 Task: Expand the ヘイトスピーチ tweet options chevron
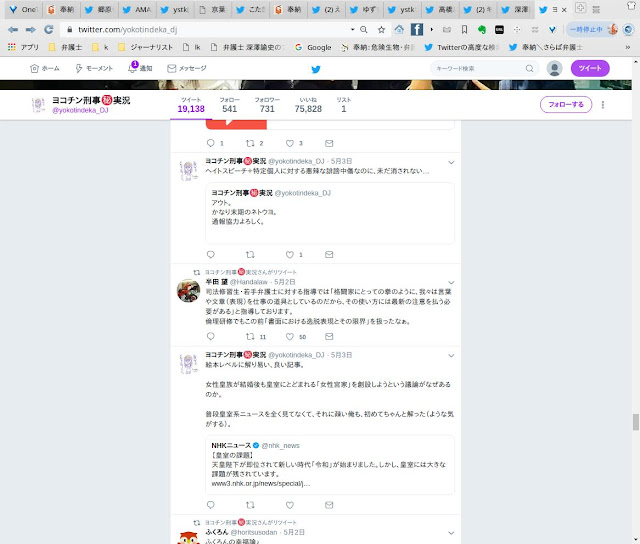point(451,162)
